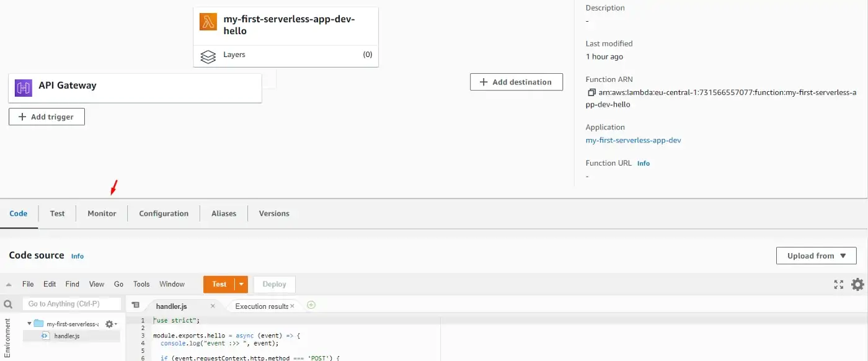Click in the Go to Anything search field
868x361 pixels.
[71, 304]
